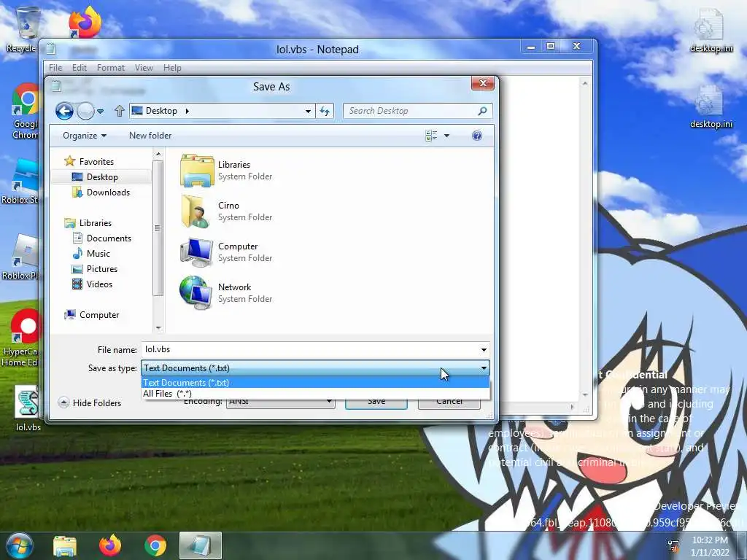Click the New folder button

[150, 136]
